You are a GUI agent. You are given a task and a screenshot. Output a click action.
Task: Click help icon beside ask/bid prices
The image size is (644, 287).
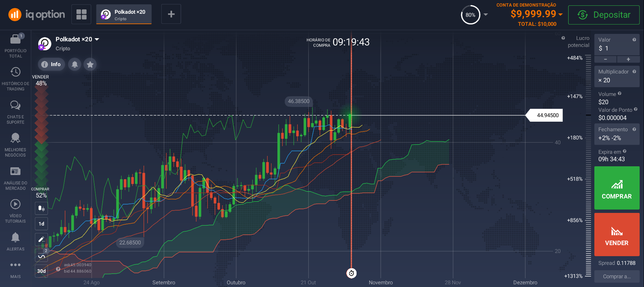tap(58, 269)
